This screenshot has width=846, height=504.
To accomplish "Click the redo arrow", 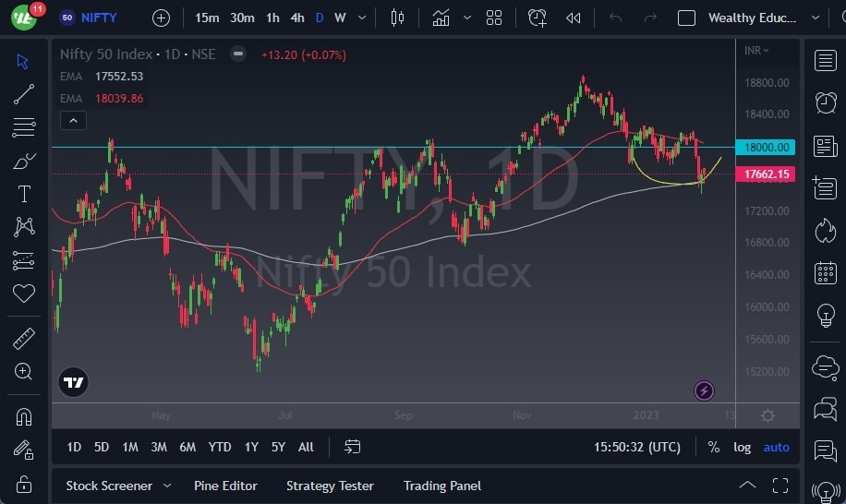I will tap(650, 18).
